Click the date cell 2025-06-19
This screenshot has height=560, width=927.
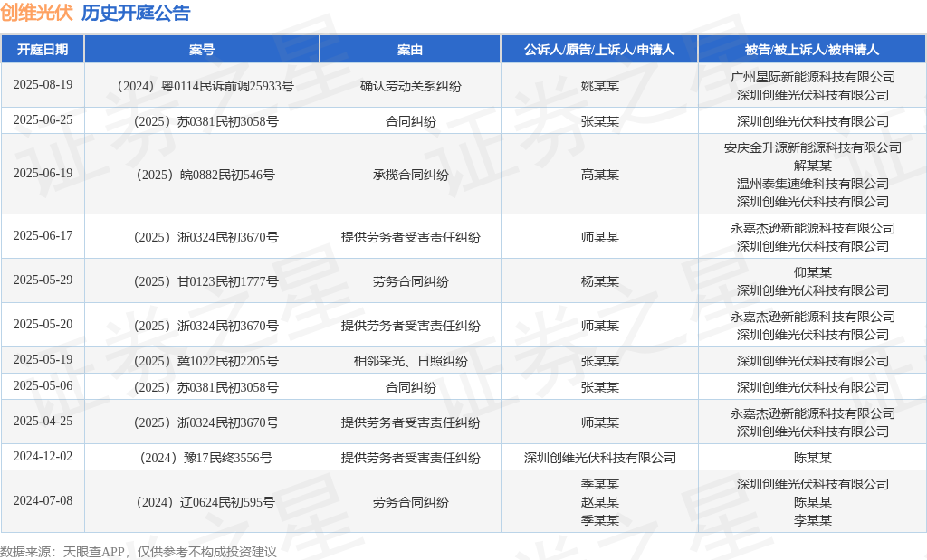coord(43,173)
